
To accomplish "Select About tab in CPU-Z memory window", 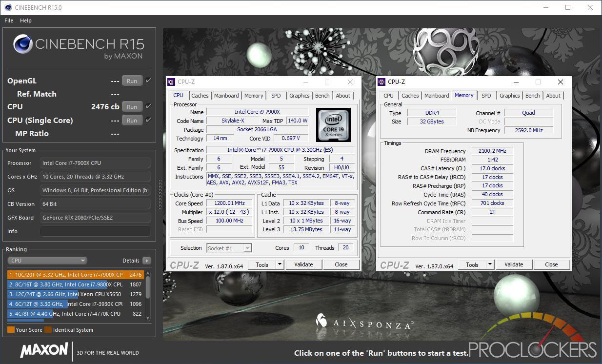I will [x=553, y=96].
